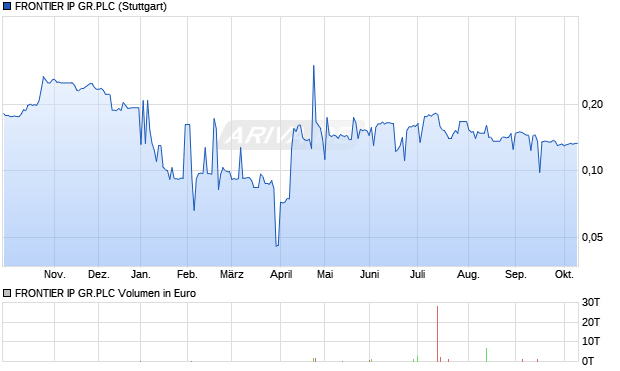This screenshot has height=371, width=620.
Task: Click the April month label
Action: [x=281, y=274]
